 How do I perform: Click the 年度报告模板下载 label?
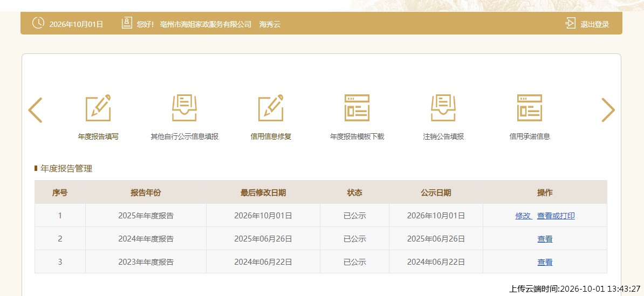[x=357, y=137]
